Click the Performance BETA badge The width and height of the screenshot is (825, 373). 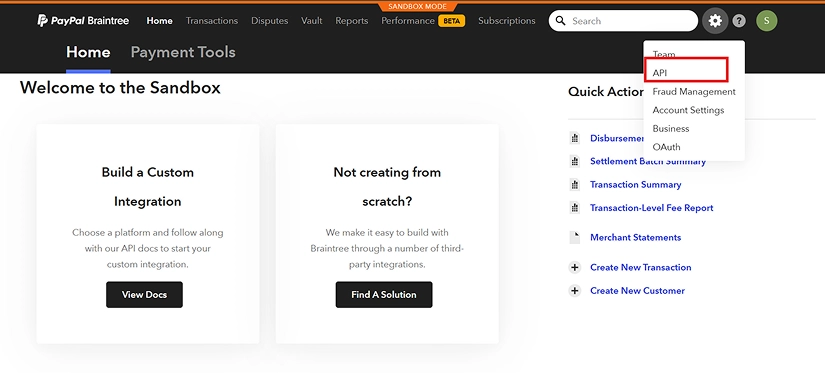(x=451, y=21)
